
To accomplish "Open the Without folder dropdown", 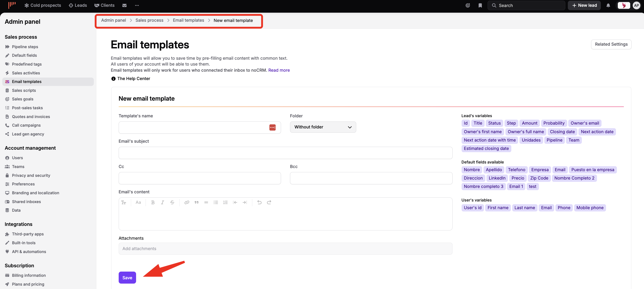I will pos(323,127).
